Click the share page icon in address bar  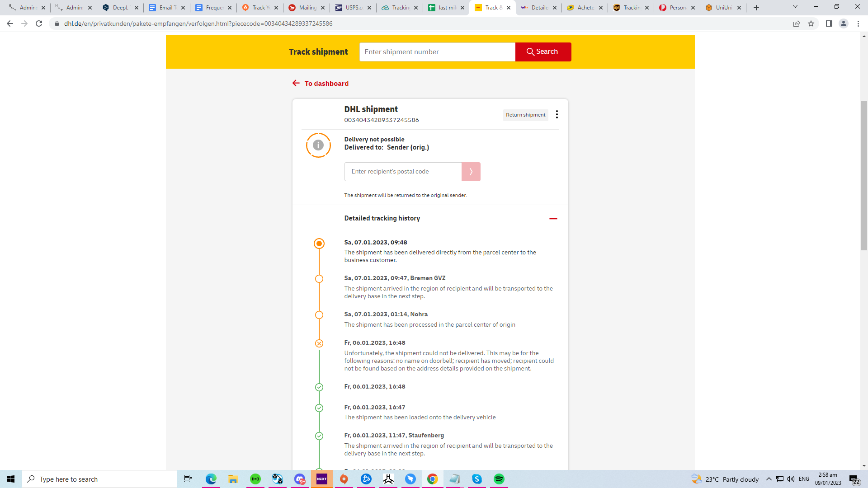click(x=797, y=23)
